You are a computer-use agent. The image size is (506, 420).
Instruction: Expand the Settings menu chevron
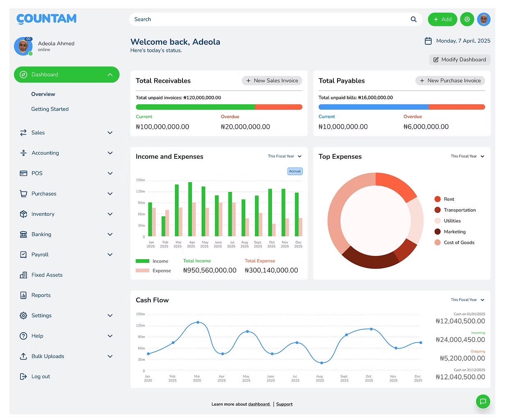pos(110,315)
